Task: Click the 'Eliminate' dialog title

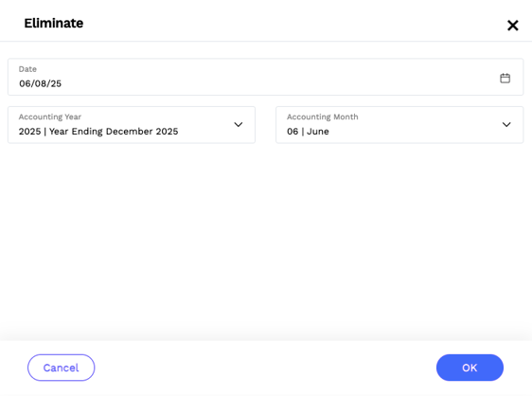Action: pos(54,23)
